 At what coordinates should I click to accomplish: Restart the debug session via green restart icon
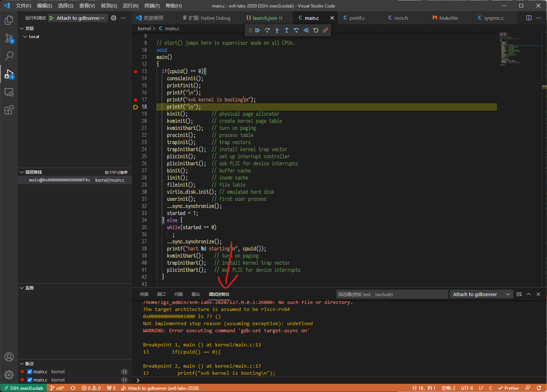click(x=316, y=30)
